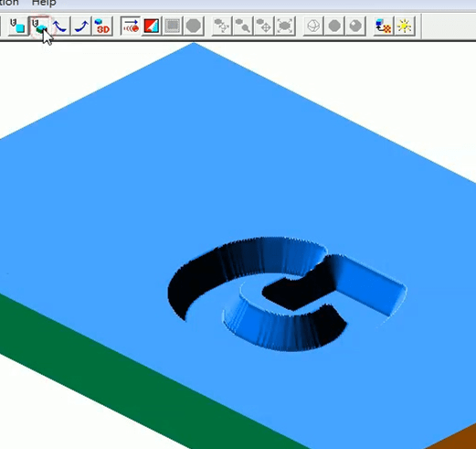The image size is (476, 449).
Task: Click the tool-with-green-block solid simulation icon
Action: 39,26
